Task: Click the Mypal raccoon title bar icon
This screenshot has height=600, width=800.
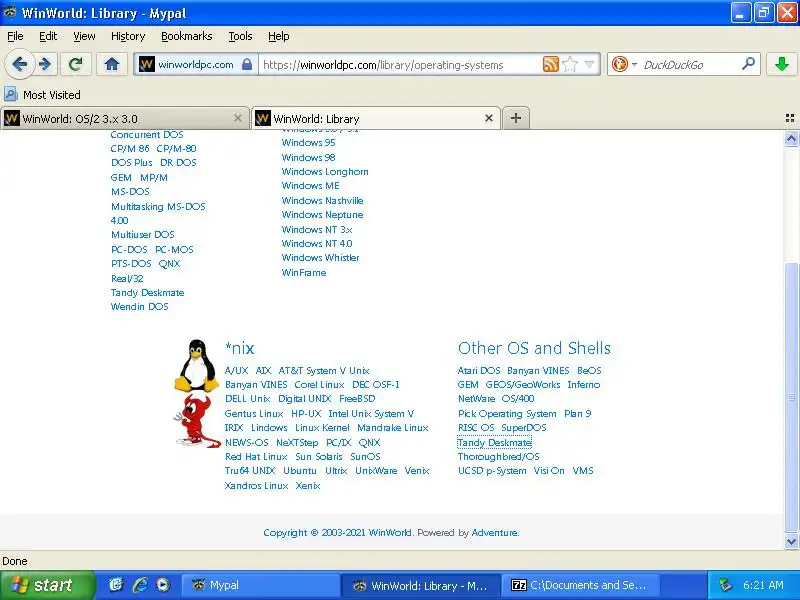Action: 10,12
